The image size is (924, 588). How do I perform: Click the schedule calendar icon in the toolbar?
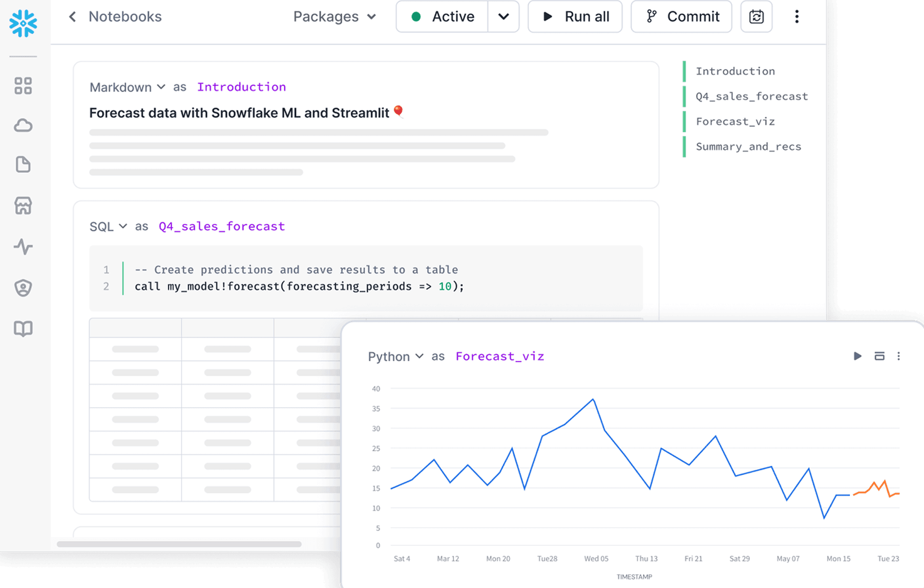[x=756, y=17]
